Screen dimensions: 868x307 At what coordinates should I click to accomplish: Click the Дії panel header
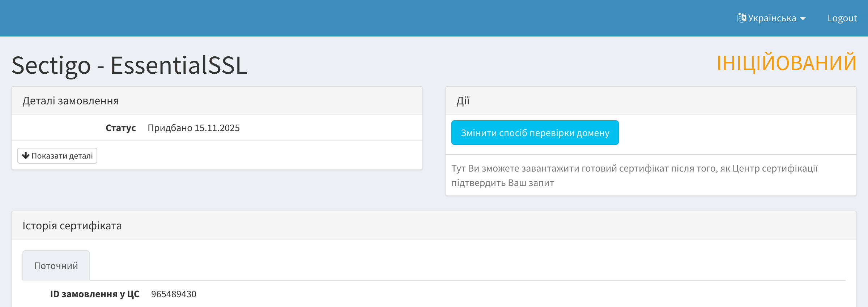coord(463,101)
